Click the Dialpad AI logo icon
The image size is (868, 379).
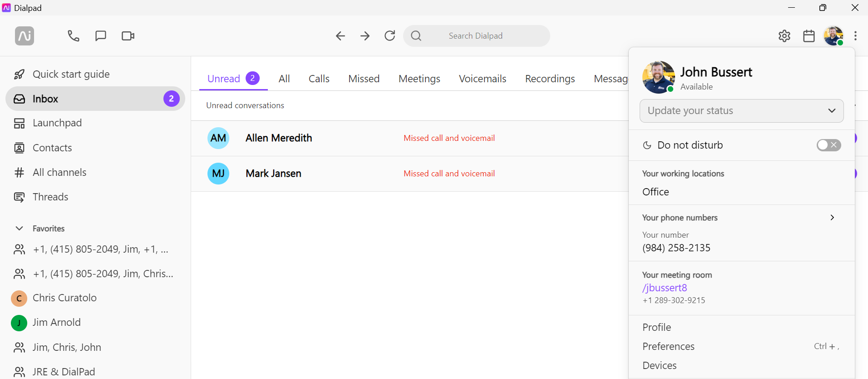tap(25, 36)
